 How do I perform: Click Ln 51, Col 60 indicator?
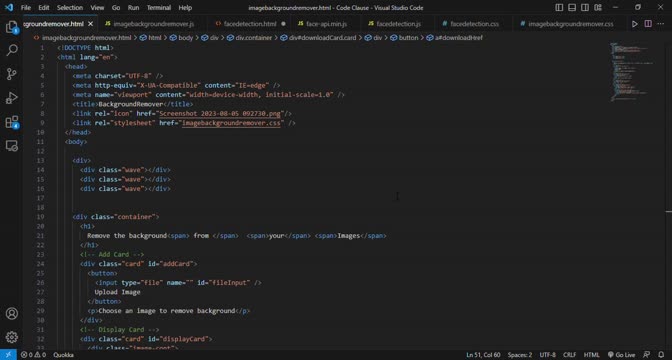[x=483, y=355]
